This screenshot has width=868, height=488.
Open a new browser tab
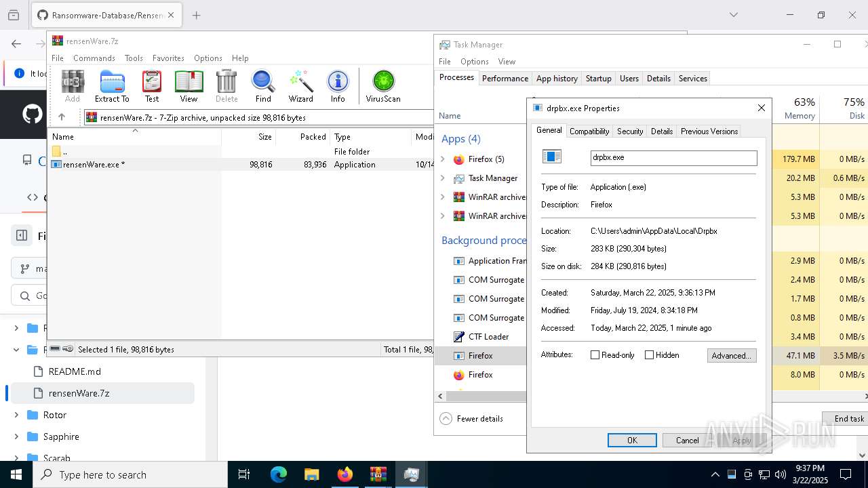[197, 15]
